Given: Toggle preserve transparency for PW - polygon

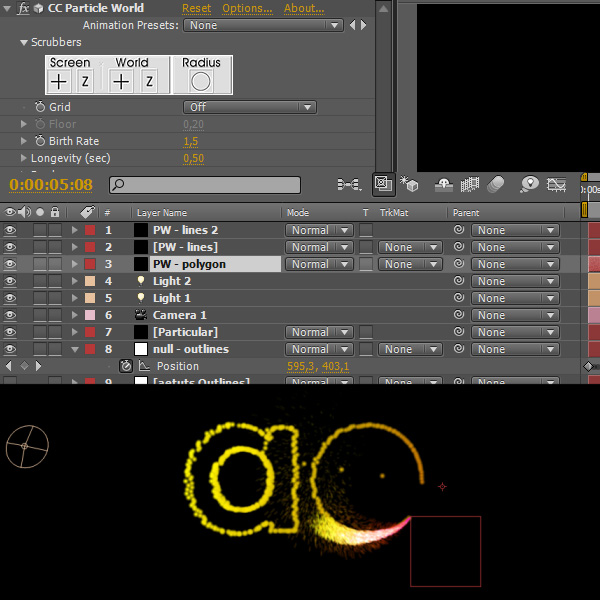Looking at the screenshot, I should point(366,264).
